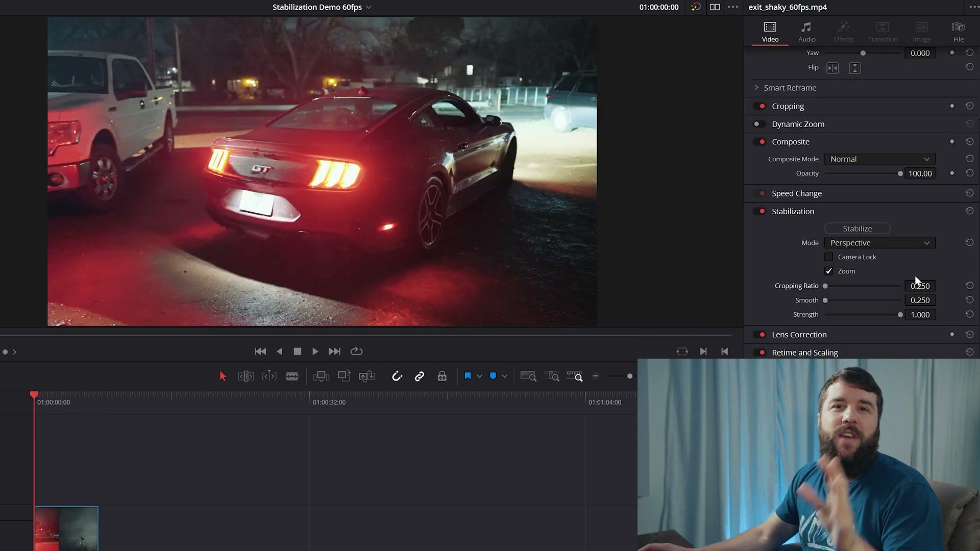Disable the Cropping section toggle
Viewport: 980px width, 551px height.
[759, 106]
